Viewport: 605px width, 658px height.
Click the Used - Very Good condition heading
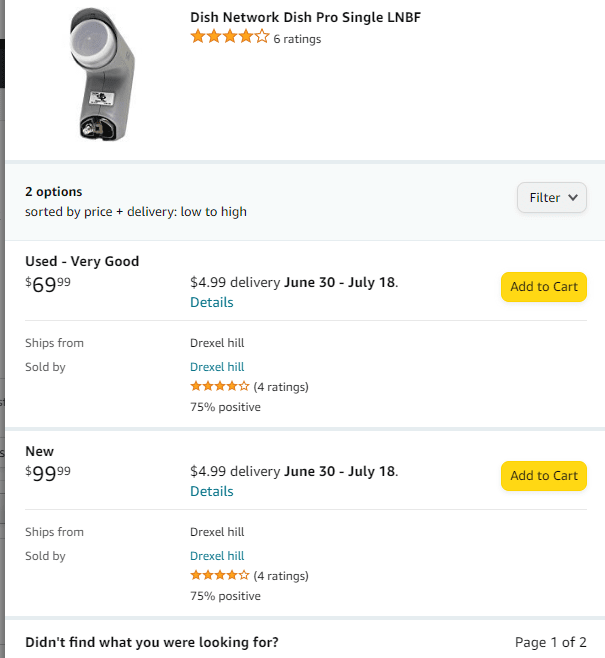click(82, 261)
